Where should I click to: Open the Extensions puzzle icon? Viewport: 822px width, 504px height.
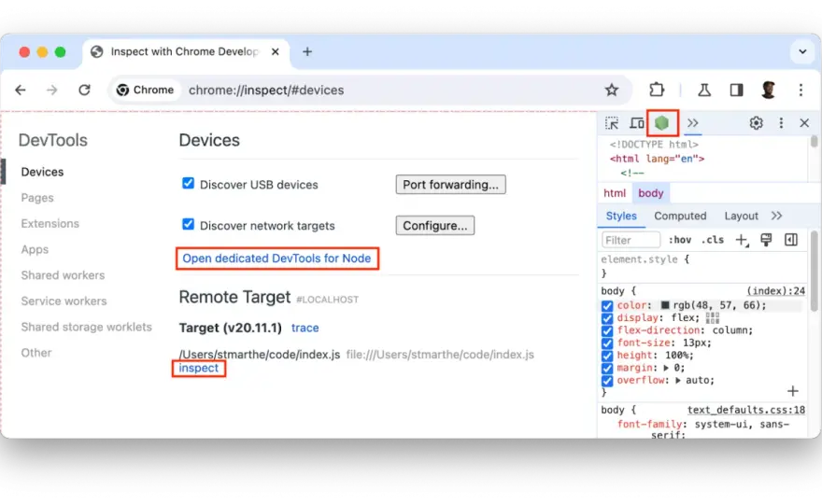point(657,91)
